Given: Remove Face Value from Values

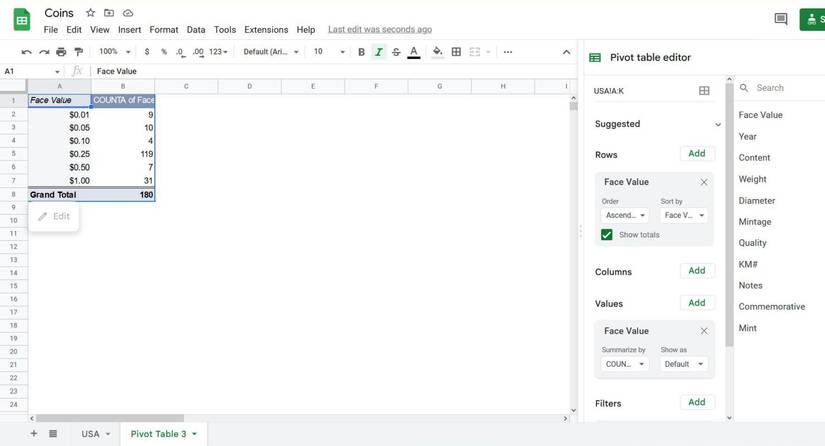Looking at the screenshot, I should tap(704, 331).
